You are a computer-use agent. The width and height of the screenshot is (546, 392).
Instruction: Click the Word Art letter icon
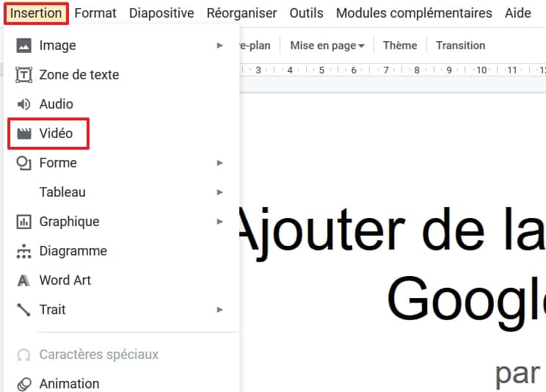click(x=23, y=280)
